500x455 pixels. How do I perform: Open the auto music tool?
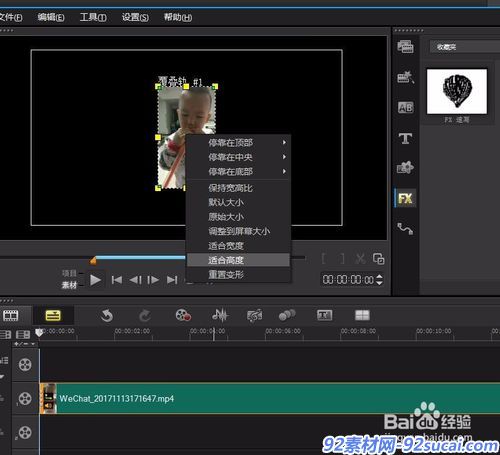click(x=254, y=315)
